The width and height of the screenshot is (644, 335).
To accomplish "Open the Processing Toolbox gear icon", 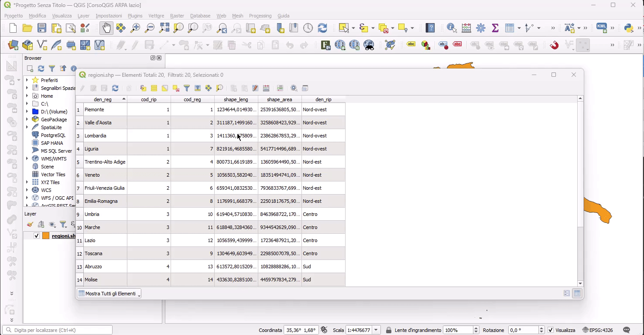I will tap(481, 28).
